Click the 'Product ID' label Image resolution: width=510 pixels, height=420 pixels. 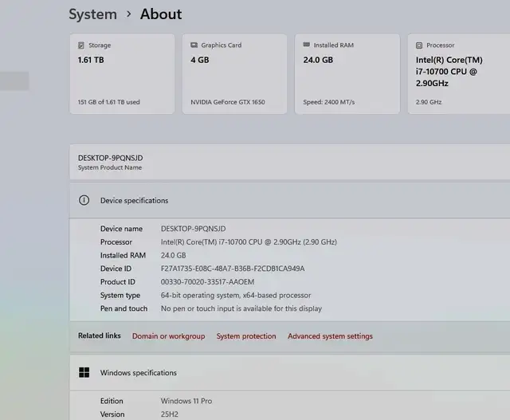pos(118,282)
